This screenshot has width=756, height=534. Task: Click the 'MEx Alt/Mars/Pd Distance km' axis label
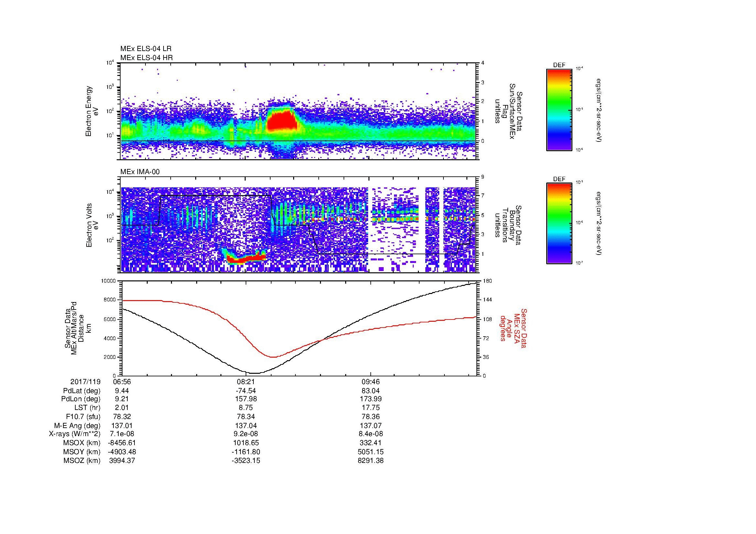[x=77, y=328]
